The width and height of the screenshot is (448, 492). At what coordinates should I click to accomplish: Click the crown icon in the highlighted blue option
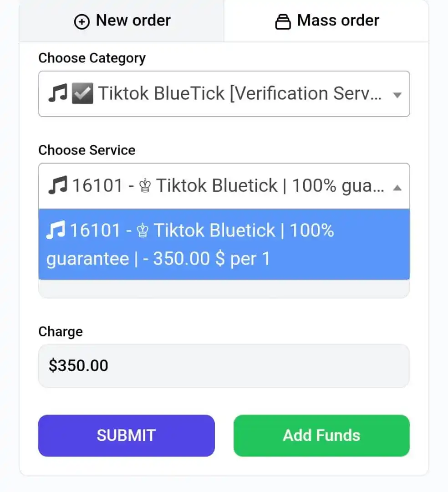[x=143, y=231]
